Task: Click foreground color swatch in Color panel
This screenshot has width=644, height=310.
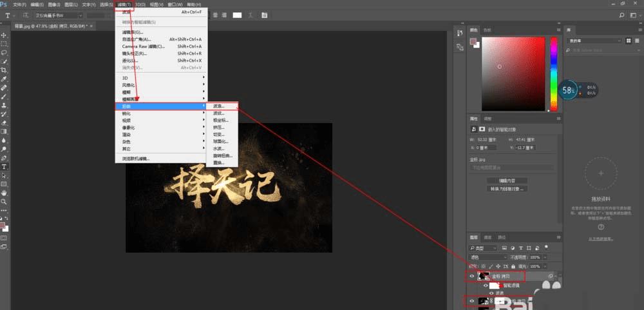Action: tap(473, 41)
